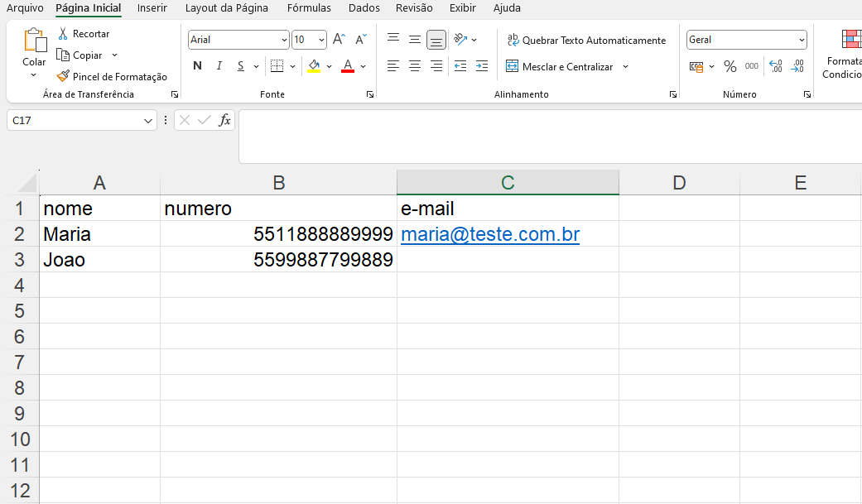
Task: Click the Copiar icon
Action: 63,55
